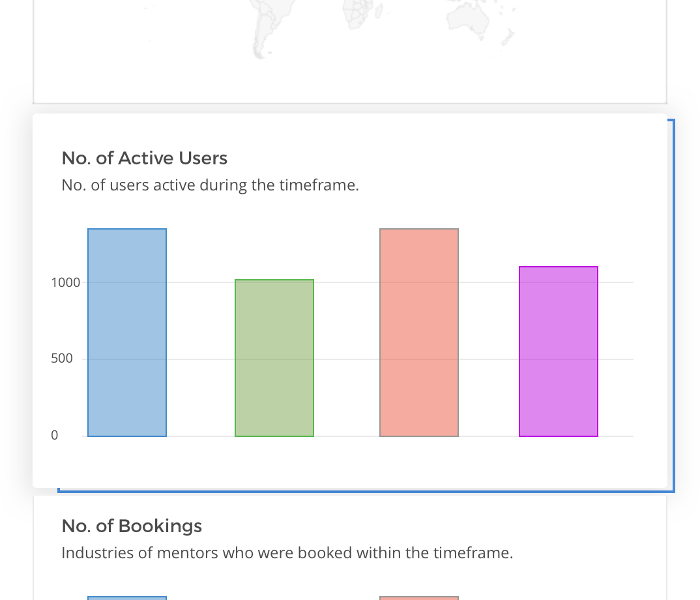Click Australia on the world map
This screenshot has width=700, height=600.
click(x=468, y=19)
